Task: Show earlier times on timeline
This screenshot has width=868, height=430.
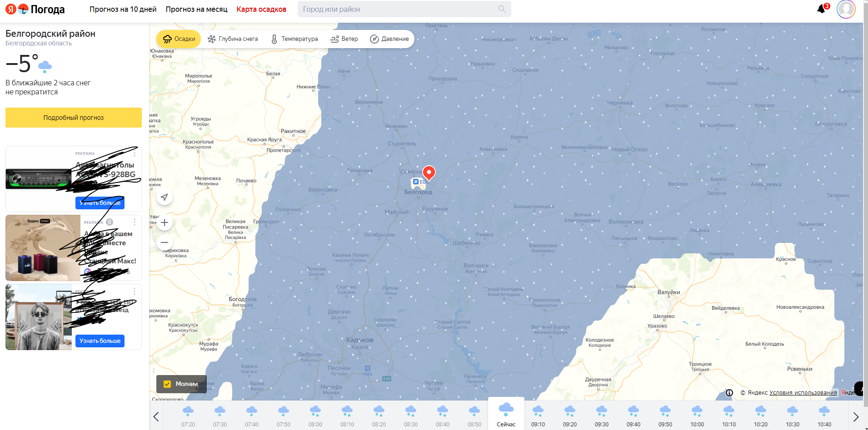Action: [x=156, y=416]
